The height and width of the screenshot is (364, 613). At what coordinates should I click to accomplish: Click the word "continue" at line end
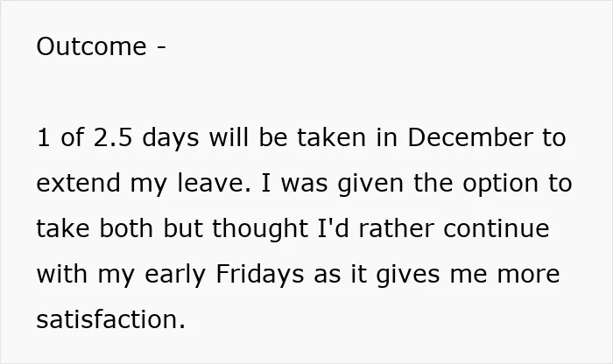click(497, 228)
